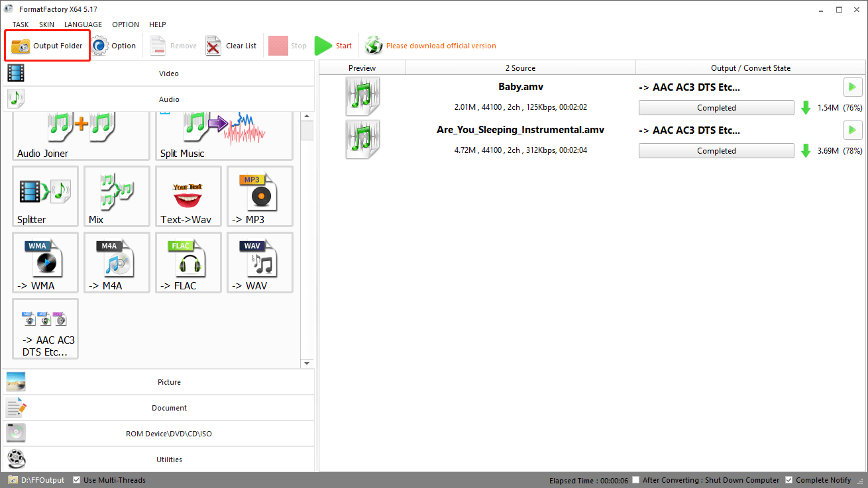Click the green arrow beside 3.69M
This screenshot has width=868, height=488.
806,151
